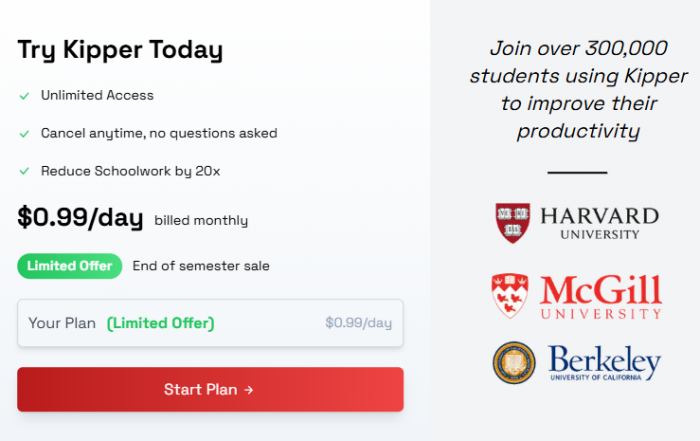Click the billed monthly label

pyautogui.click(x=201, y=220)
